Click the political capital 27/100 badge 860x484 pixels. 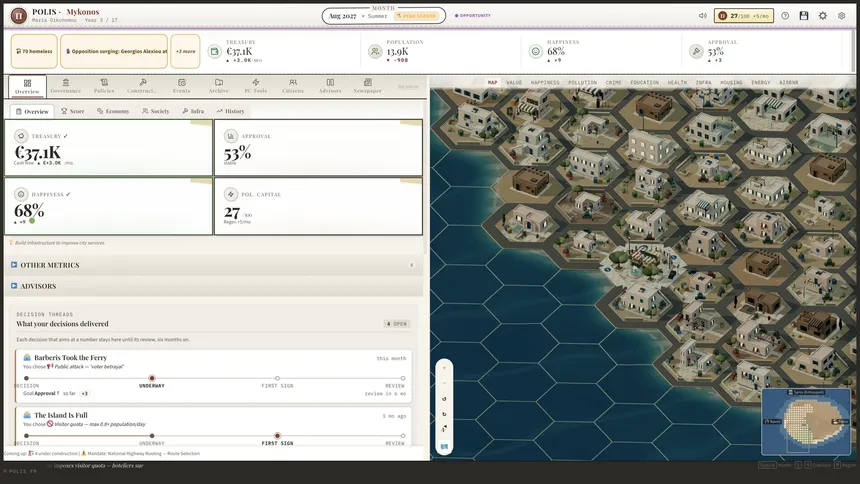[744, 16]
